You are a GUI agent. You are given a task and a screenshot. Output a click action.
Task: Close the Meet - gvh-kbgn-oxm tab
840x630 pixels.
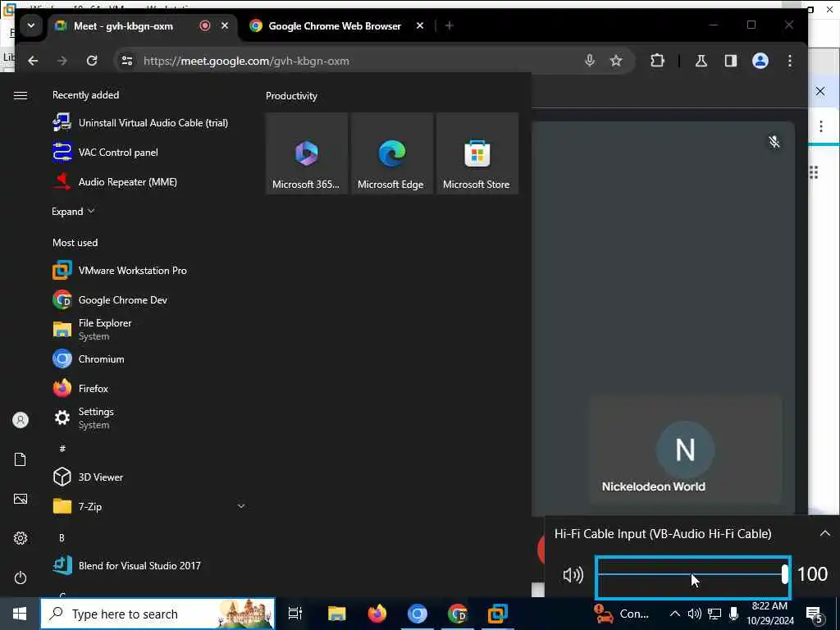pyautogui.click(x=225, y=25)
